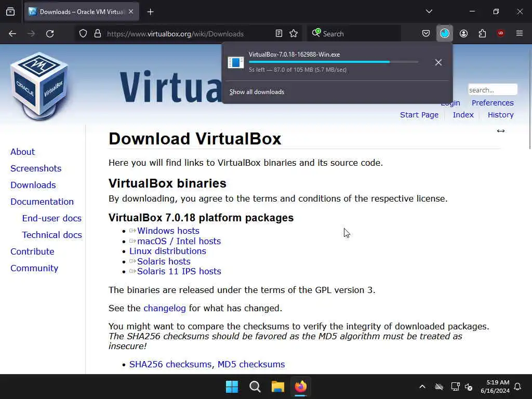Open the extensions puzzle icon
532x399 pixels.
(482, 33)
